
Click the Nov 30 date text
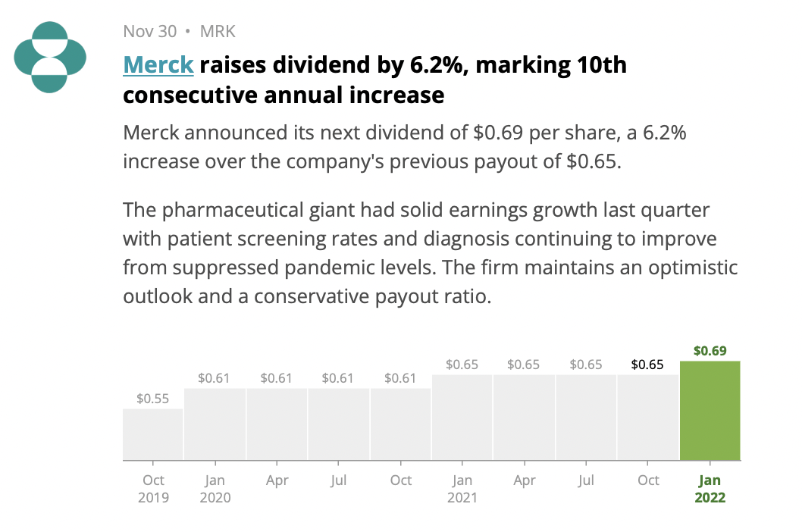pyautogui.click(x=150, y=31)
